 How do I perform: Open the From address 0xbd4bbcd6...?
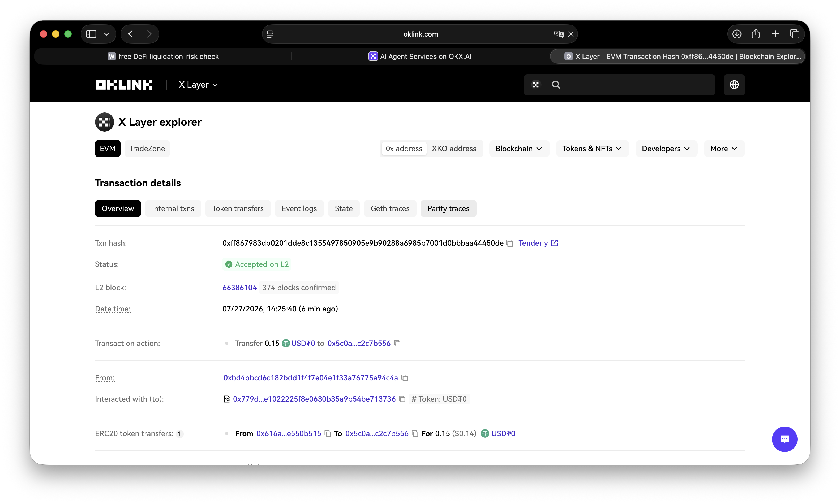click(311, 378)
